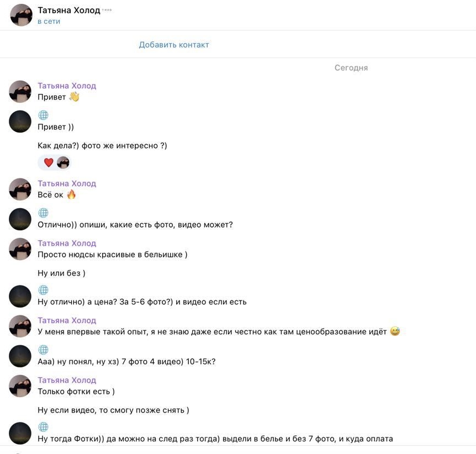The image size is (476, 454).
Task: Click globe icon above the Ааа) ну понял message
Action: [43, 350]
